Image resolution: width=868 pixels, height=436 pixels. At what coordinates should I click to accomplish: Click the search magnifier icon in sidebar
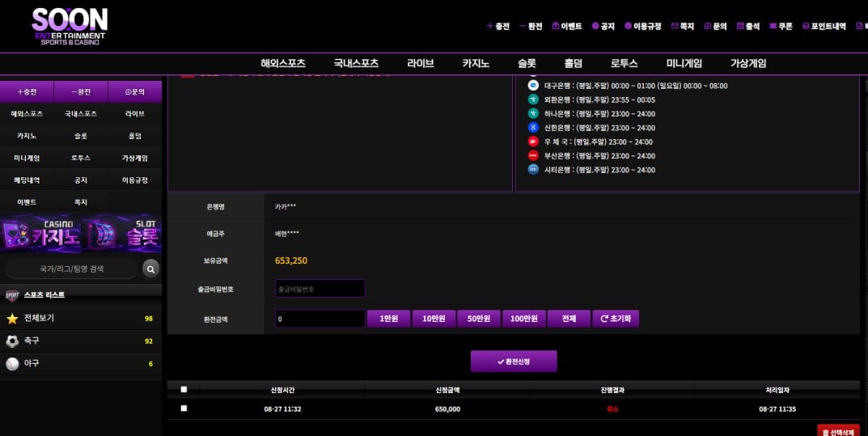(x=150, y=269)
